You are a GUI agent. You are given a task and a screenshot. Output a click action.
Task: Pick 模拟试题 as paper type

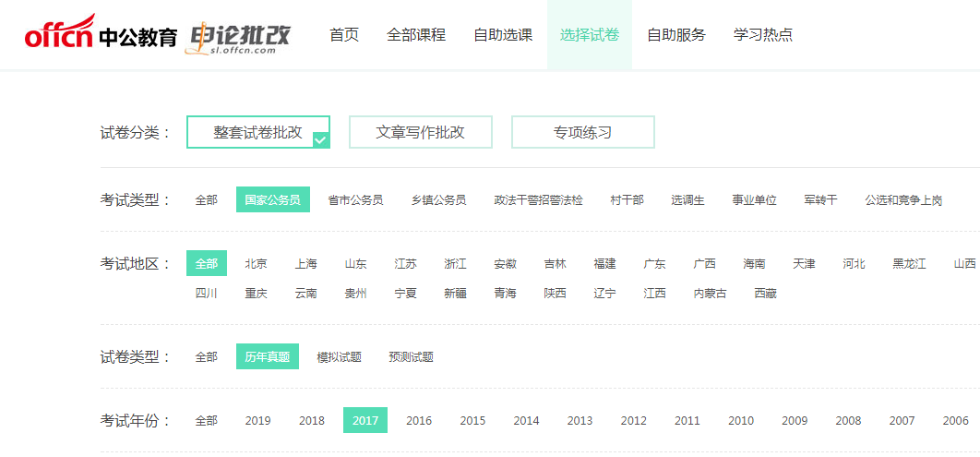point(339,357)
